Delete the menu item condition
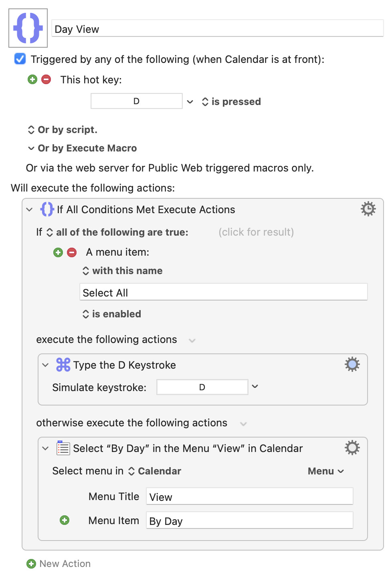 [72, 252]
